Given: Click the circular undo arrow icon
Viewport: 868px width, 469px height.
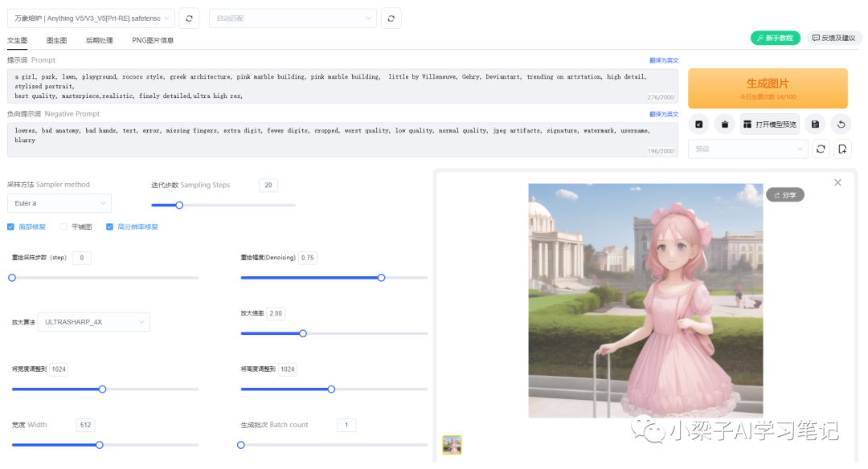Looking at the screenshot, I should pyautogui.click(x=841, y=124).
